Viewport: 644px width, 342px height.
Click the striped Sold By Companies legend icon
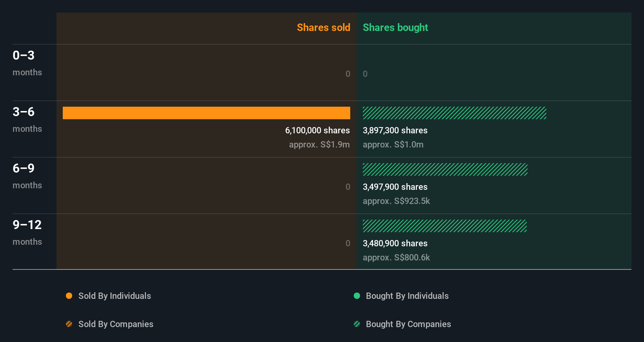point(69,324)
